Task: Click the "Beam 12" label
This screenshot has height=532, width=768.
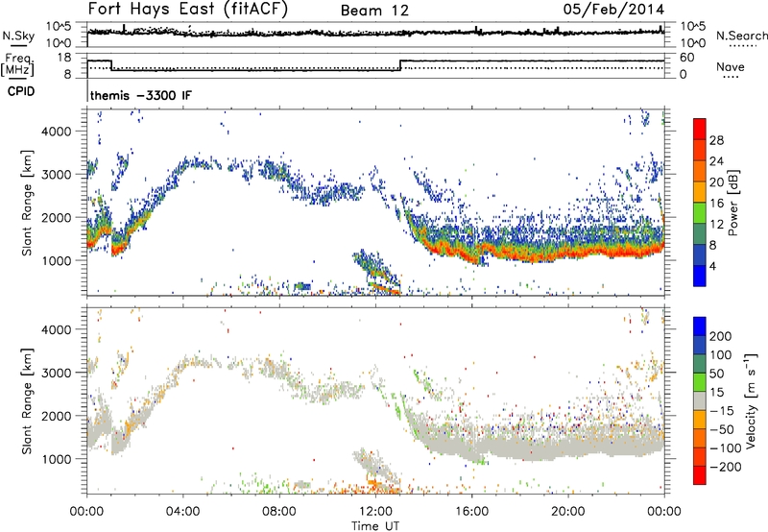Action: coord(374,11)
